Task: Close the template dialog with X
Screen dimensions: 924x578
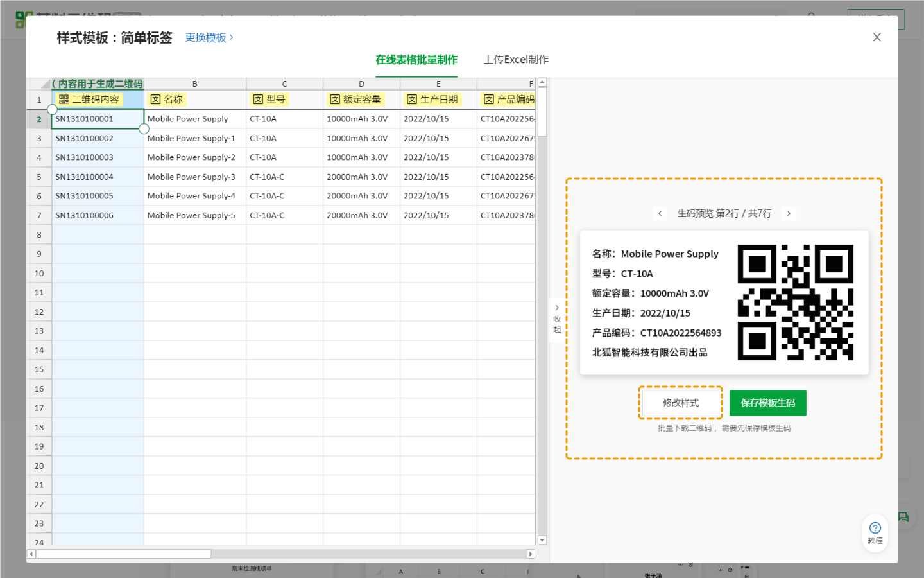Action: pyautogui.click(x=877, y=37)
